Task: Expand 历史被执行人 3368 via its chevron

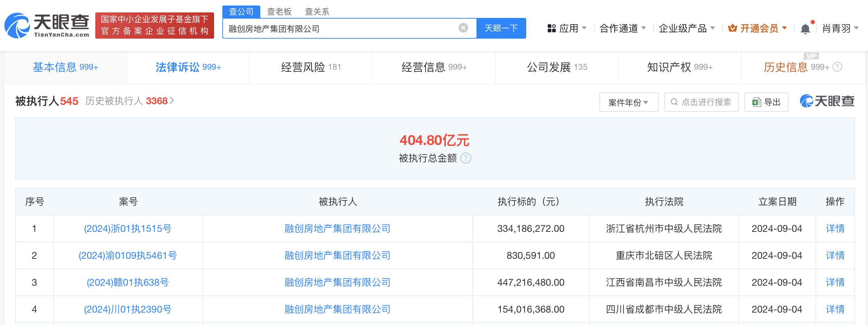Action: (172, 101)
